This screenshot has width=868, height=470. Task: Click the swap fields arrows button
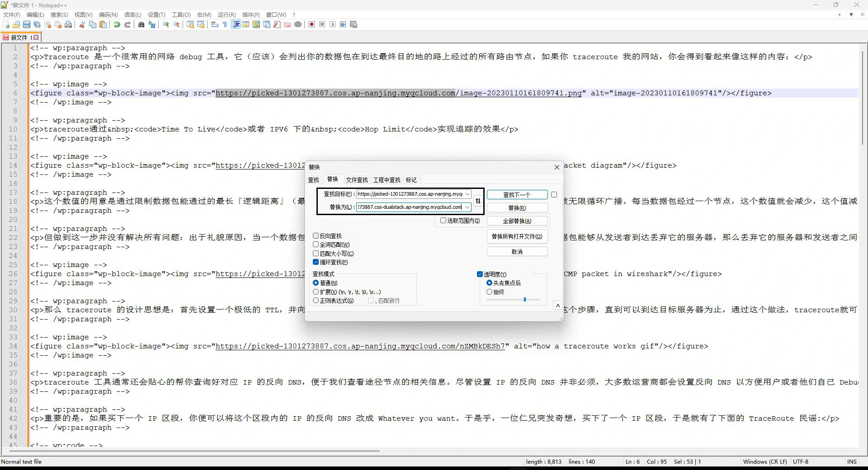tap(477, 201)
